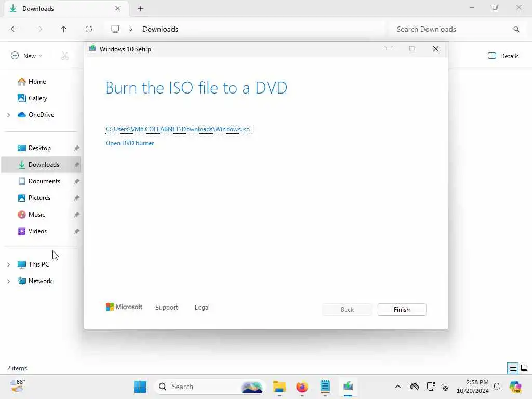Click the pin icon beside Music
This screenshot has width=532, height=399.
[x=77, y=215]
